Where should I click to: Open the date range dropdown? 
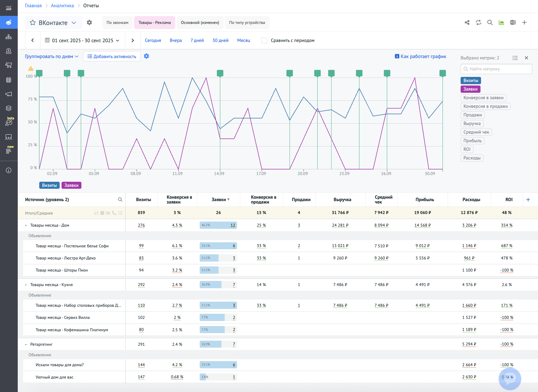pos(83,40)
